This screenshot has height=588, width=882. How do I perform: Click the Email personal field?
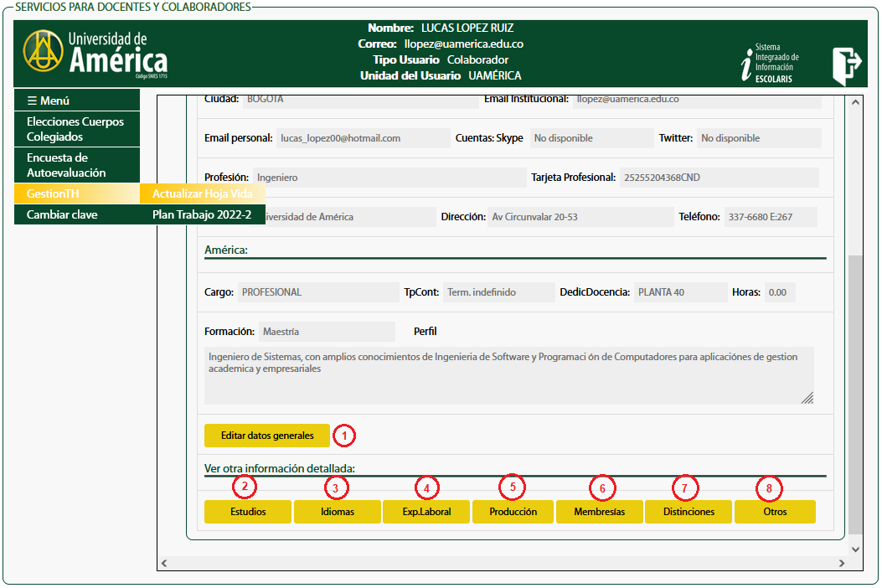(364, 138)
